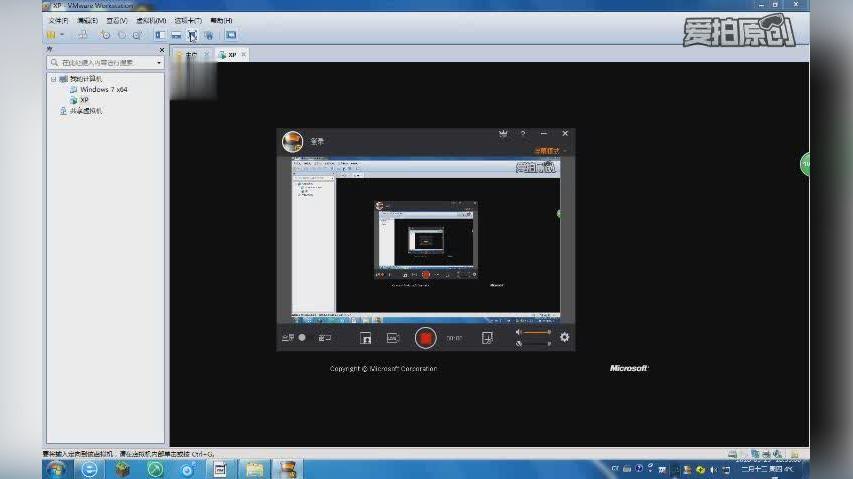
Task: Click the system tray volume icon
Action: (714, 469)
